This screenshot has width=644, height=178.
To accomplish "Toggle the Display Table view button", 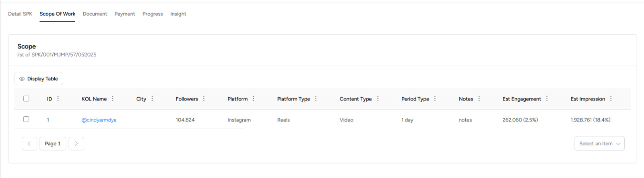I will 39,79.
